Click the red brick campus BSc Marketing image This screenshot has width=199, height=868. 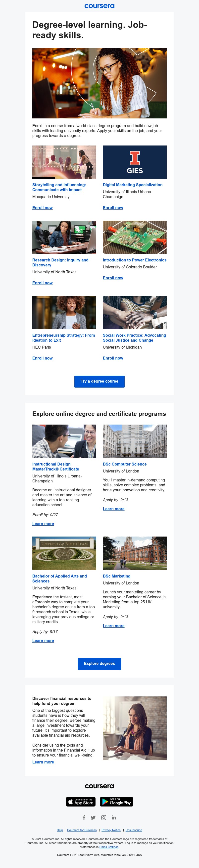(x=135, y=553)
